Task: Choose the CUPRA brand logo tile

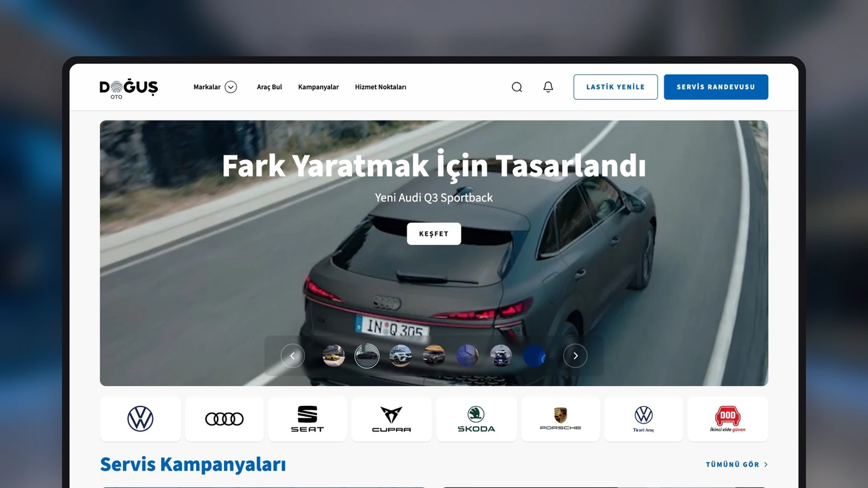Action: pos(391,419)
